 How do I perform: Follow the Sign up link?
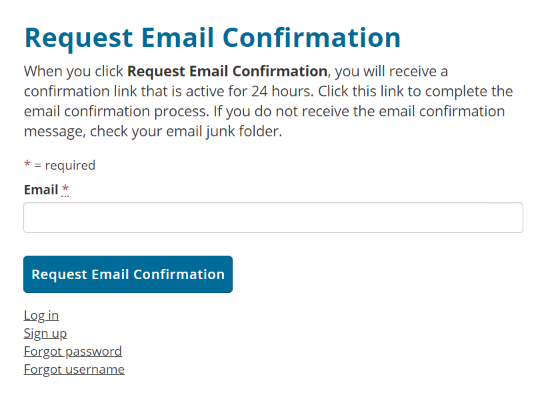45,333
